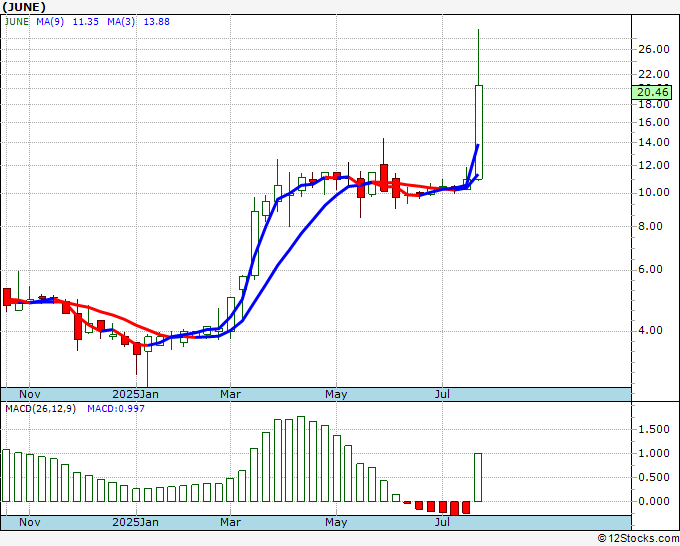Click May on the MACD panel time axis
The image size is (680, 546).
pos(336,522)
